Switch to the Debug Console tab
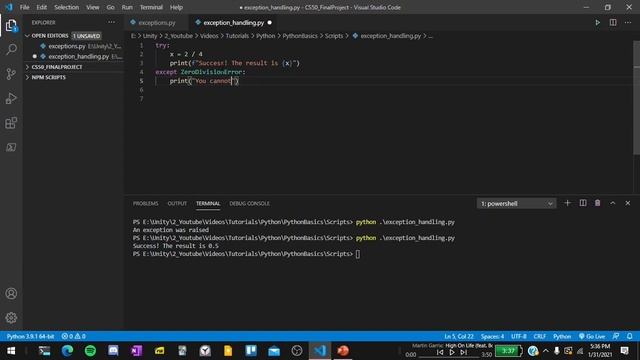The image size is (640, 360). pyautogui.click(x=249, y=203)
